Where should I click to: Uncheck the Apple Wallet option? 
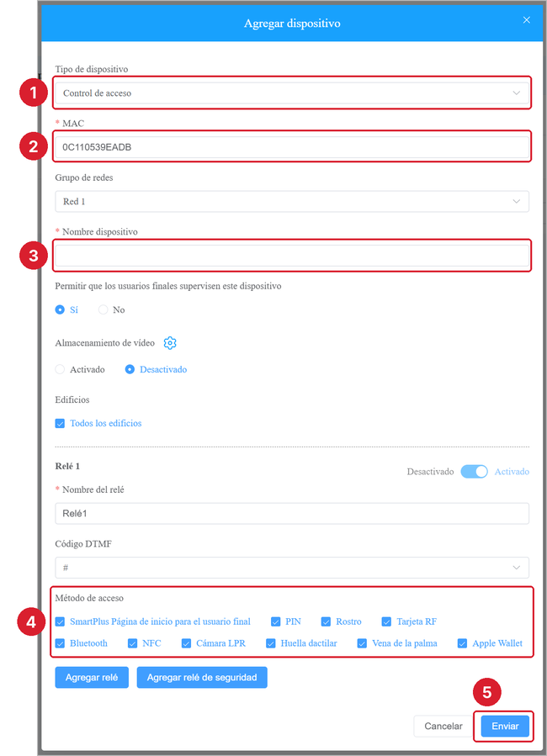(x=462, y=643)
